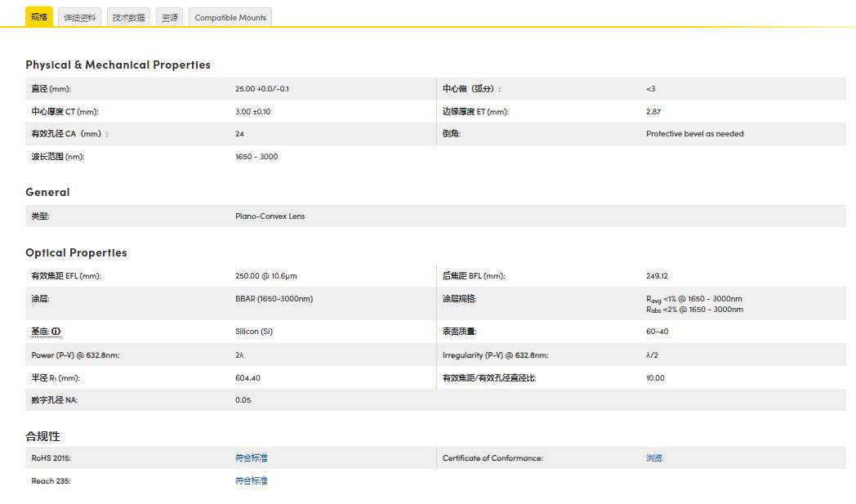
Task: Click the Plano-Convex Lens type value
Action: pyautogui.click(x=270, y=216)
